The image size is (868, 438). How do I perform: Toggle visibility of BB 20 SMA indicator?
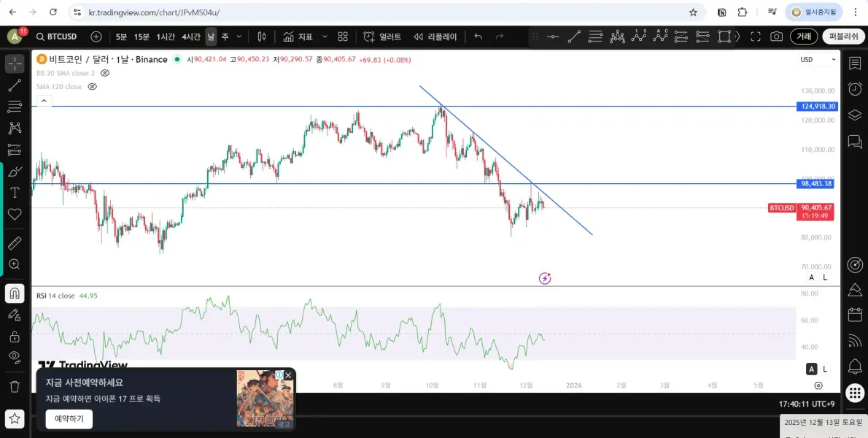coord(104,73)
